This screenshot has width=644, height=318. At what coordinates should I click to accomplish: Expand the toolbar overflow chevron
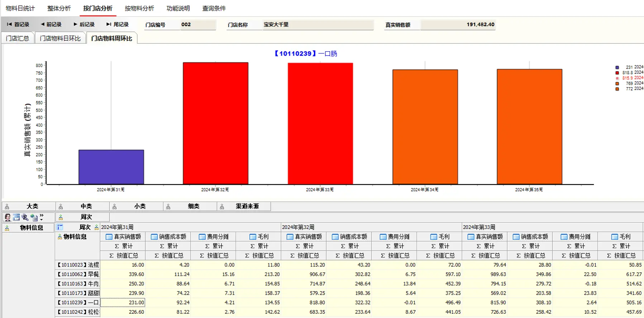tap(42, 217)
